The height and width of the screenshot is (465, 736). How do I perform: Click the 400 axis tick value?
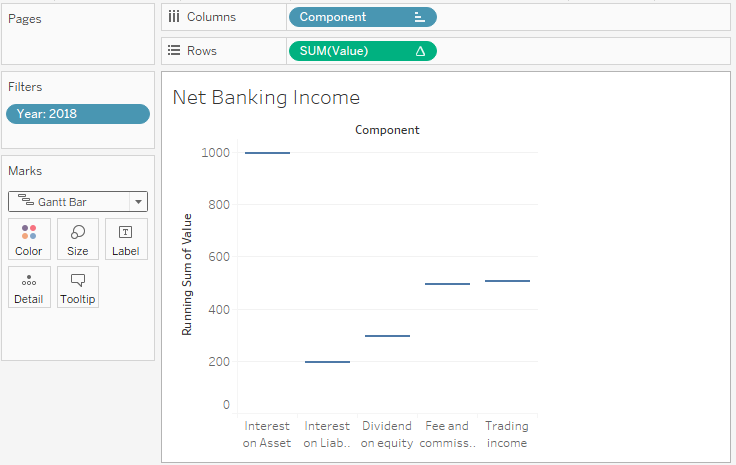219,310
